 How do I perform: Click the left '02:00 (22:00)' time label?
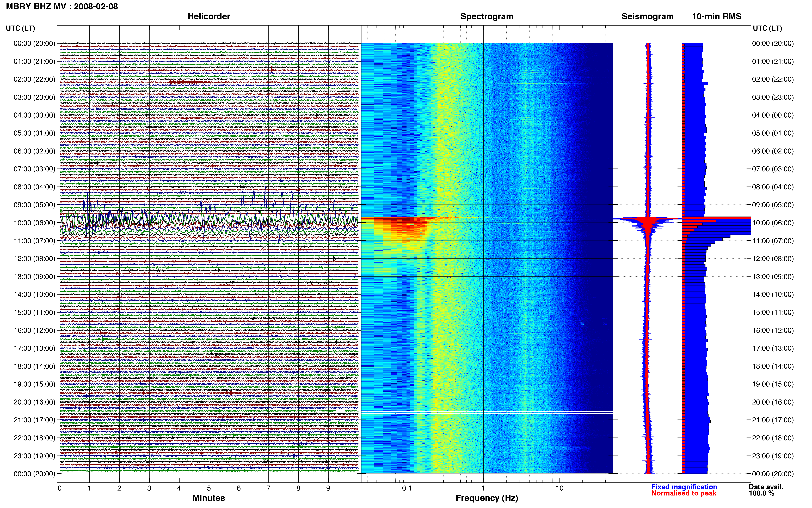(x=34, y=79)
